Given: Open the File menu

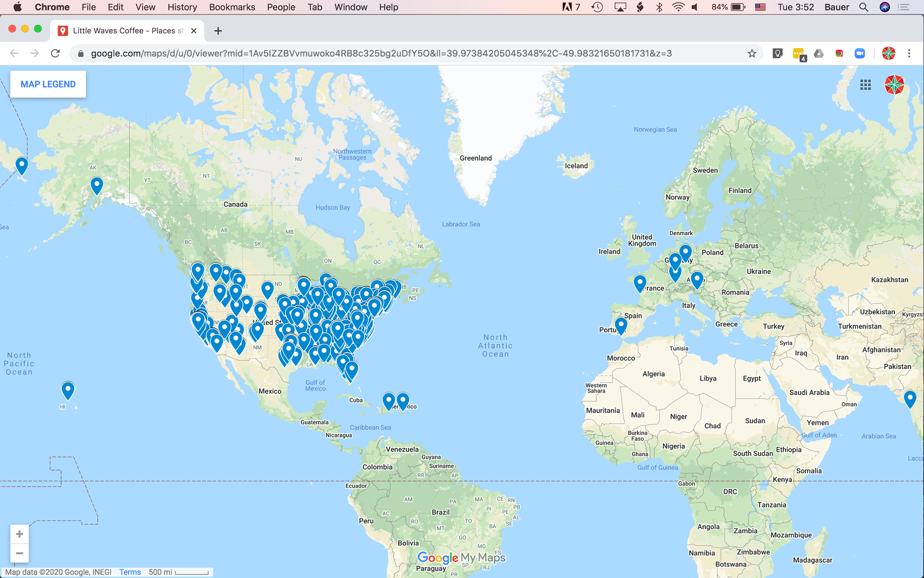Looking at the screenshot, I should pos(88,7).
